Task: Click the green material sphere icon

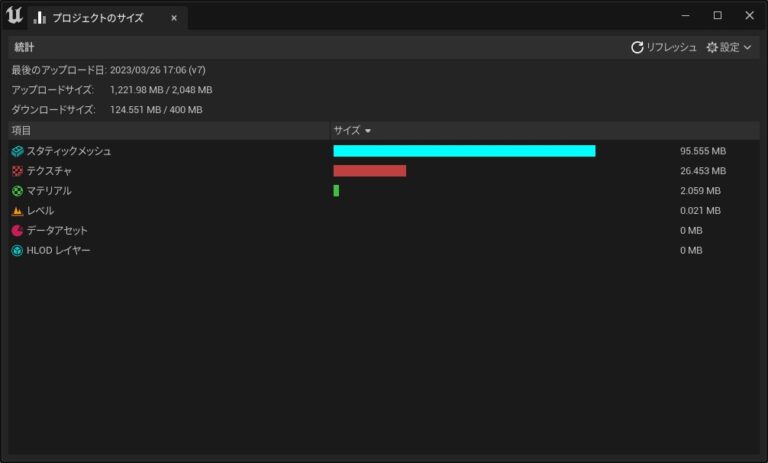Action: pyautogui.click(x=17, y=191)
